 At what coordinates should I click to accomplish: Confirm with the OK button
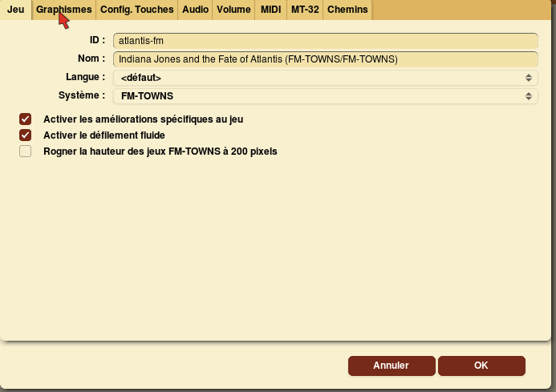coord(481,366)
